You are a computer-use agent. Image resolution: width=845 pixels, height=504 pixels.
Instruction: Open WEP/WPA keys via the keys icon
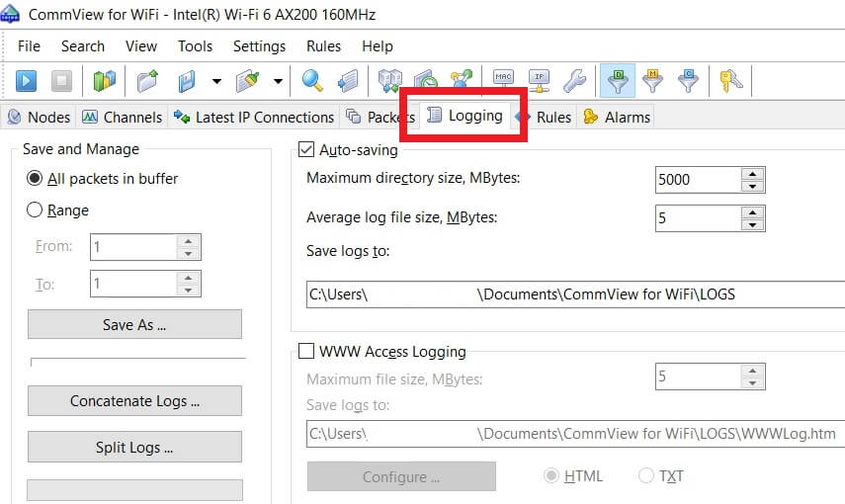730,81
